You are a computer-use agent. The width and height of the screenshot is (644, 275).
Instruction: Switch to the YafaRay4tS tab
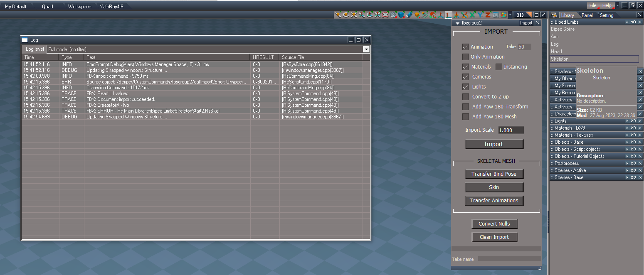pos(111,7)
